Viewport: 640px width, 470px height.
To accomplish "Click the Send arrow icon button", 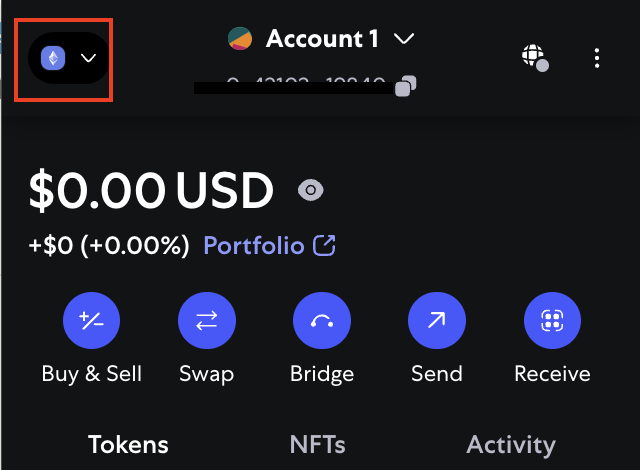I will pyautogui.click(x=437, y=320).
